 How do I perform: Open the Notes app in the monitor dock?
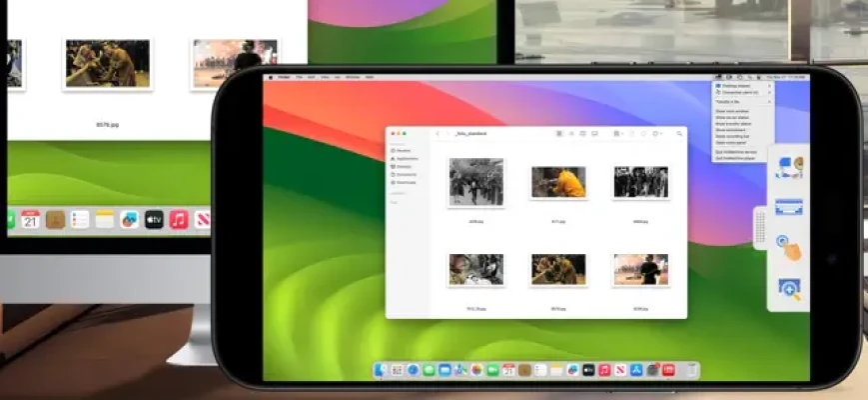105,219
